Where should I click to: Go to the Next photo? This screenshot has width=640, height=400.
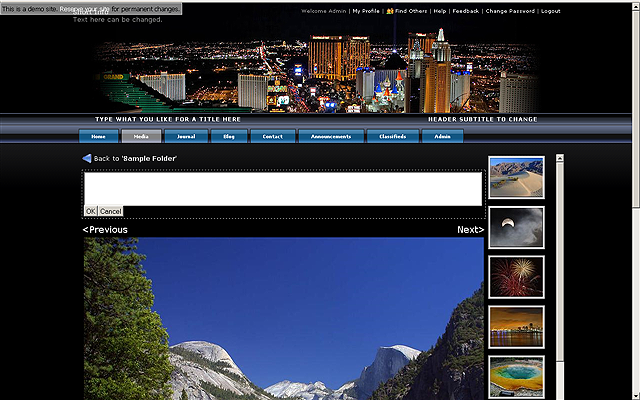click(x=470, y=230)
